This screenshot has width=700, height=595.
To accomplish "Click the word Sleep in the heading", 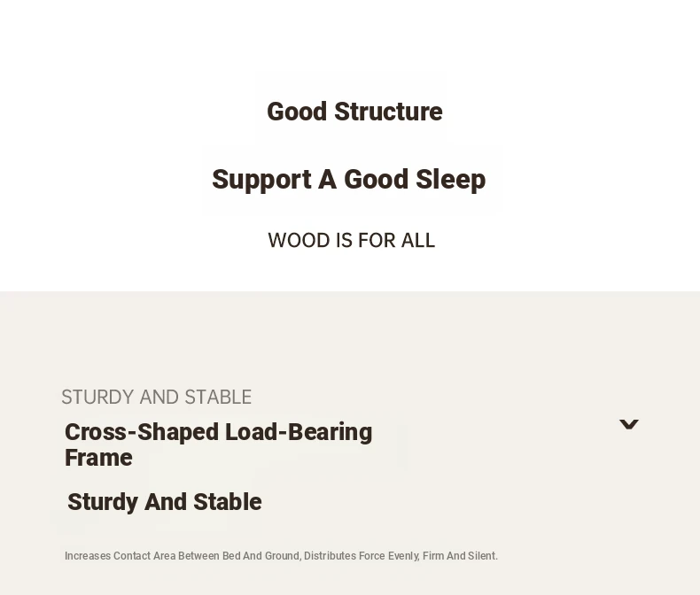I will [450, 180].
